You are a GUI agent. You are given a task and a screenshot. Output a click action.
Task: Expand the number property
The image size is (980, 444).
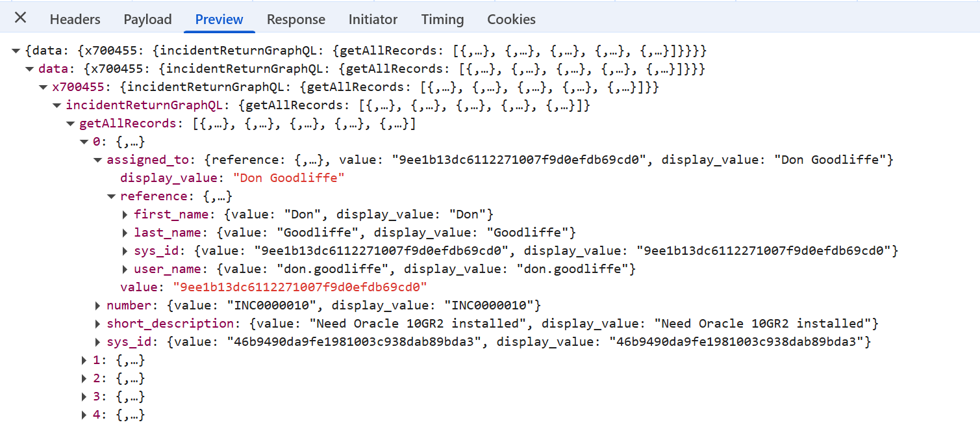pyautogui.click(x=97, y=306)
